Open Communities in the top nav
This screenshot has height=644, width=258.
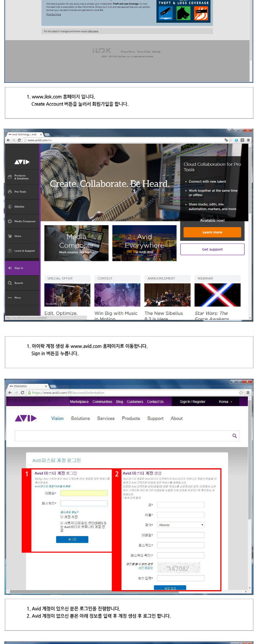pyautogui.click(x=102, y=401)
